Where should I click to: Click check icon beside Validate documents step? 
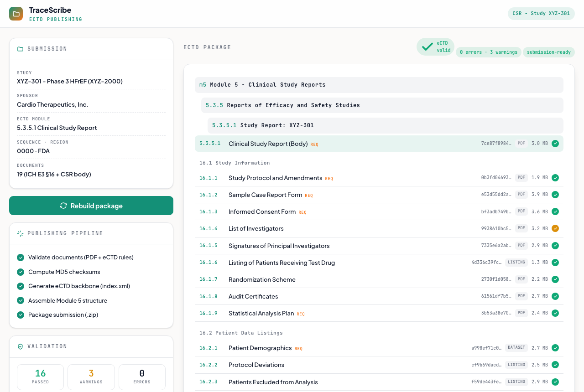(21, 258)
